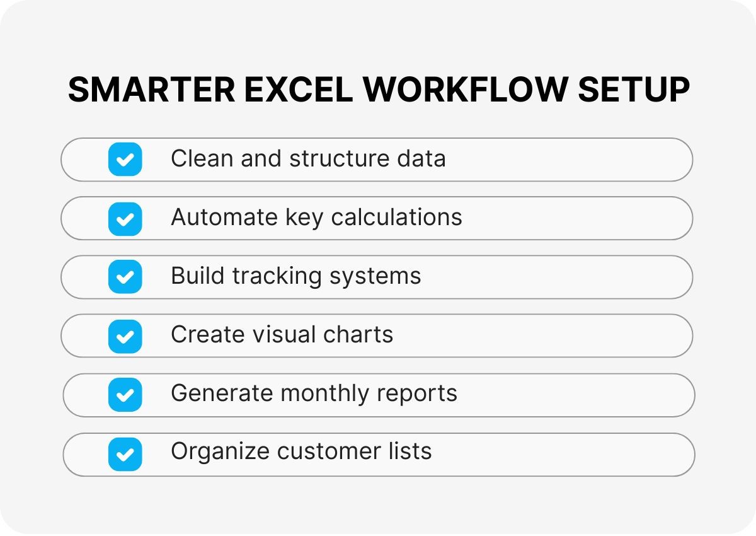756x536 pixels.
Task: Click the blue checkmark icon beside 'Generate monthly reports'
Action: click(x=125, y=395)
